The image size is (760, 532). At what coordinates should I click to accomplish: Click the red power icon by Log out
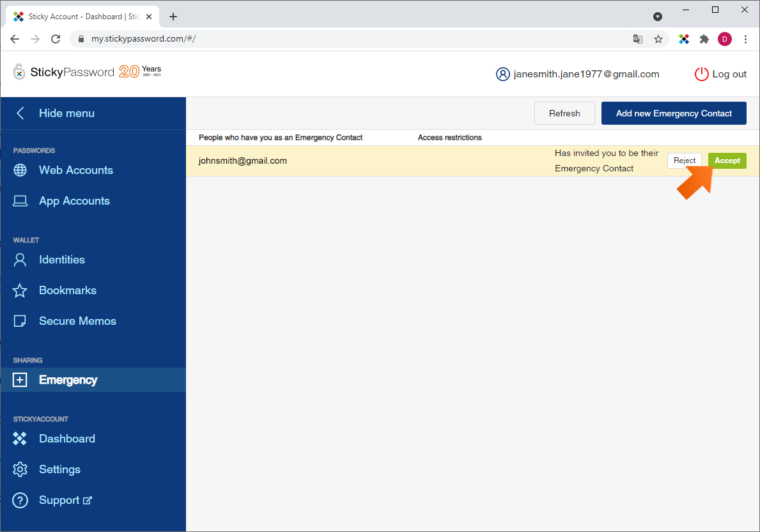pos(701,74)
